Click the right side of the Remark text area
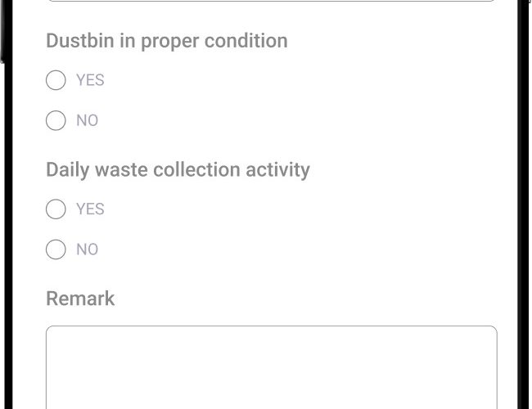 tap(475, 368)
